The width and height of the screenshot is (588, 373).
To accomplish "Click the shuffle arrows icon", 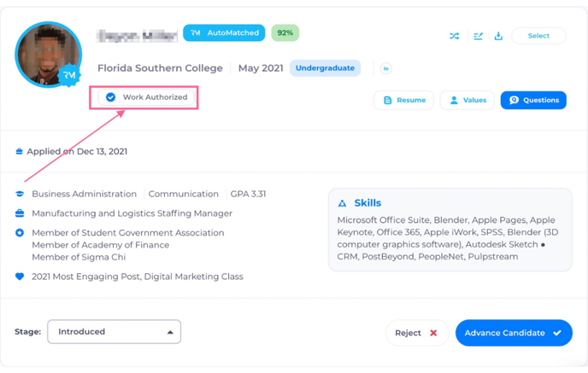I will pyautogui.click(x=455, y=36).
